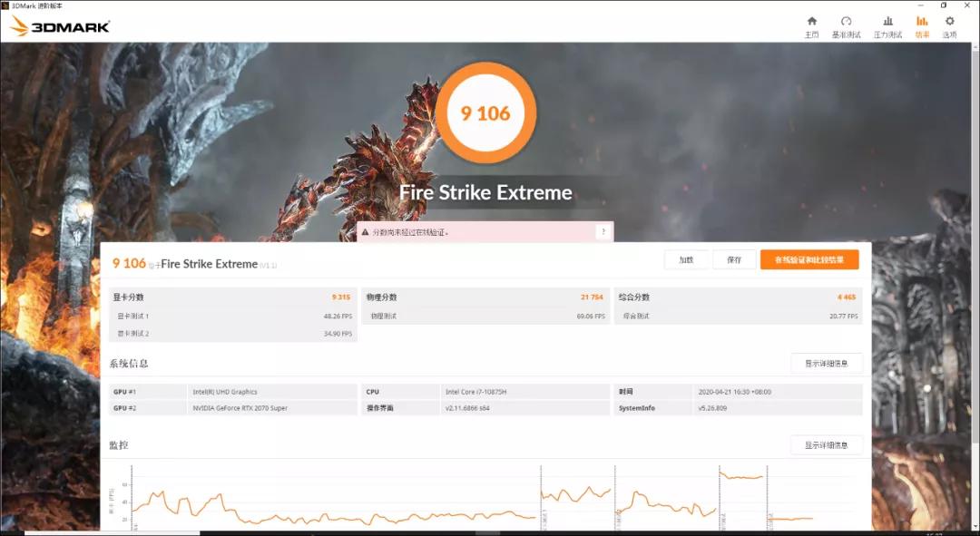Click the physics score (物理分数) heading
The image size is (980, 536).
pyautogui.click(x=381, y=297)
